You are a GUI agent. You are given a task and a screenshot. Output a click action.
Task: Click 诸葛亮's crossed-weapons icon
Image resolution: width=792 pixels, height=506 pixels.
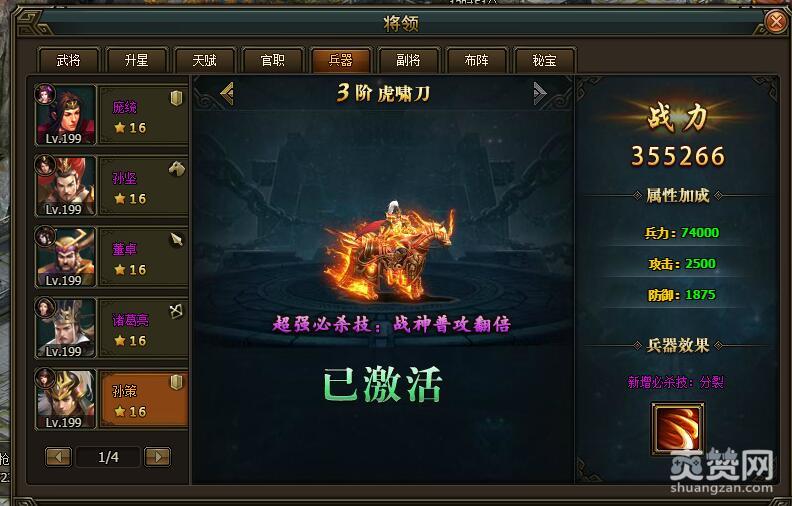pyautogui.click(x=176, y=311)
